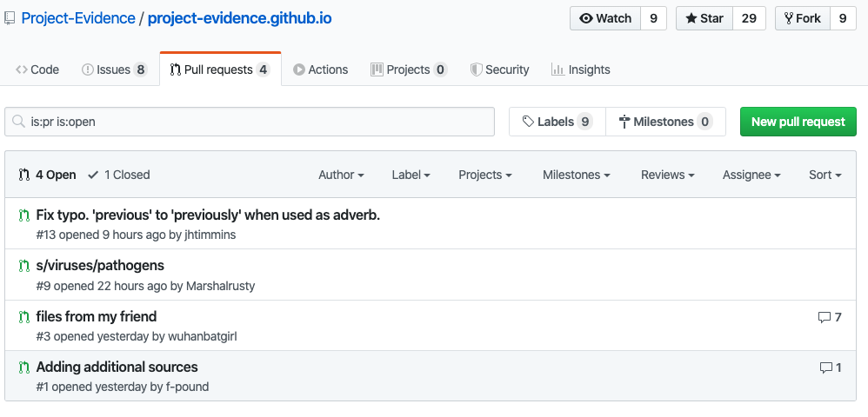Open the Sort dropdown menu
The height and width of the screenshot is (417, 868).
coord(825,175)
